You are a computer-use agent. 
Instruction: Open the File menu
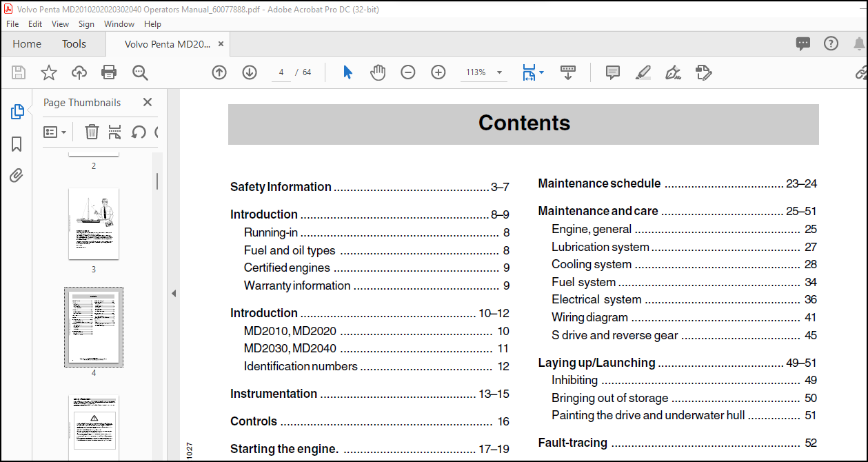click(12, 23)
